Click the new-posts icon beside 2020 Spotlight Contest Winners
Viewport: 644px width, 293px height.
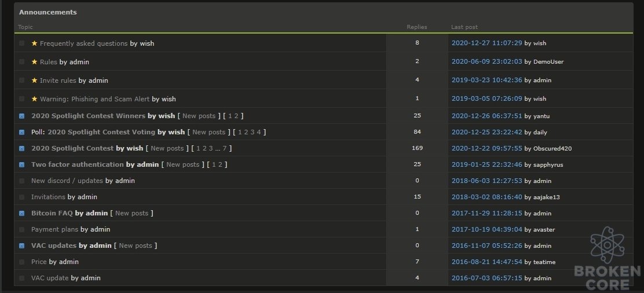pos(22,116)
